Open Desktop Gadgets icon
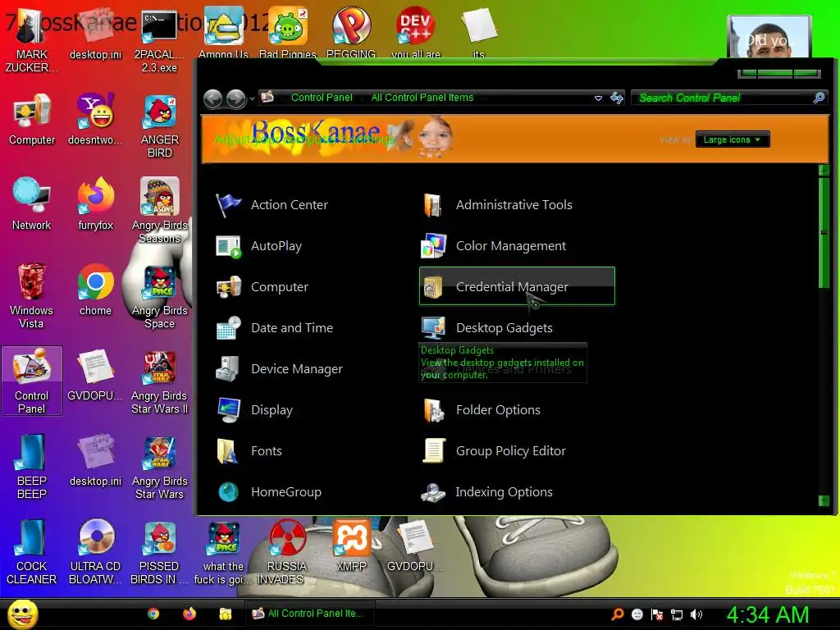Screen dimensions: 840x630 pyautogui.click(x=433, y=328)
